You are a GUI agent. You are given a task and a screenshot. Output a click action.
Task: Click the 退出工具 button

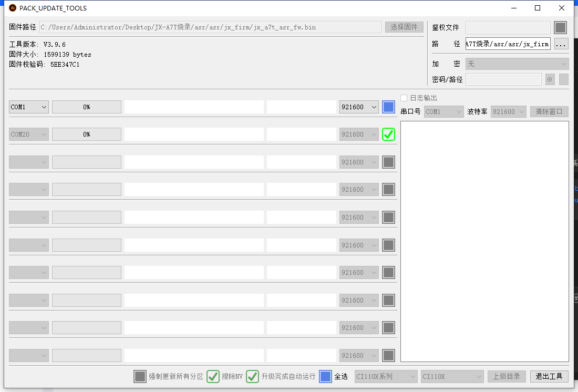[549, 376]
